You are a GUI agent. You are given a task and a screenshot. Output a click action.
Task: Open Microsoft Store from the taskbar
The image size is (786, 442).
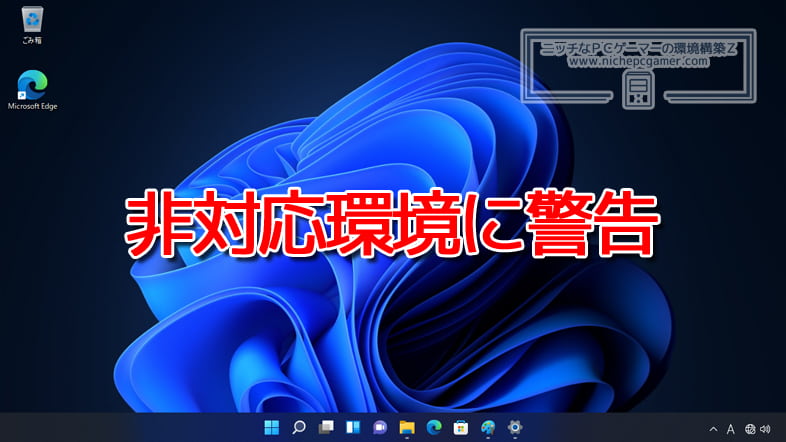point(460,428)
